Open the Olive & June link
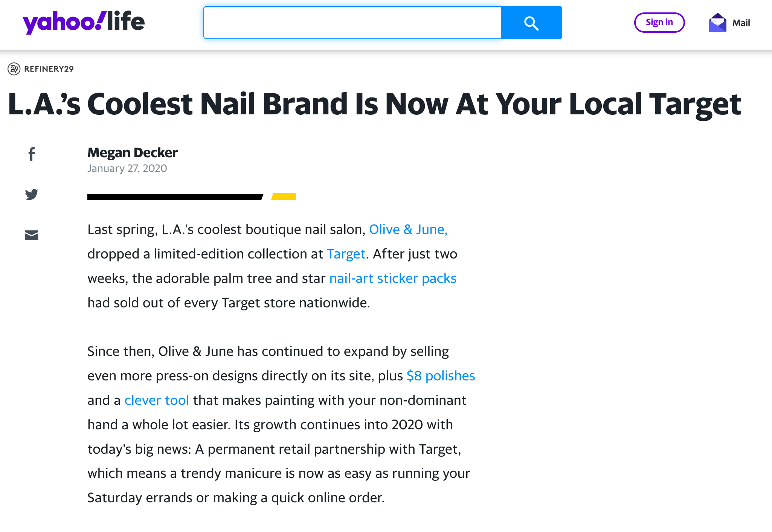This screenshot has height=532, width=772. point(408,230)
